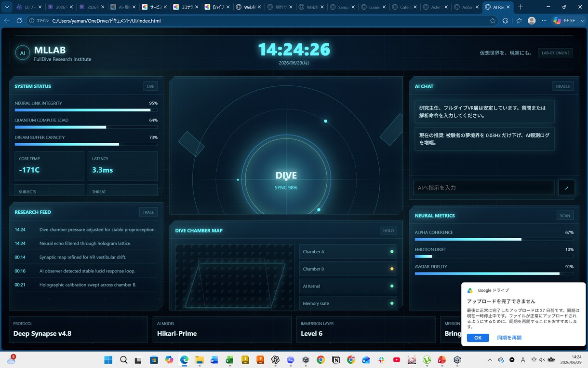Image resolution: width=588 pixels, height=368 pixels.
Task: Show hidden system tray icons
Action: tap(490, 360)
